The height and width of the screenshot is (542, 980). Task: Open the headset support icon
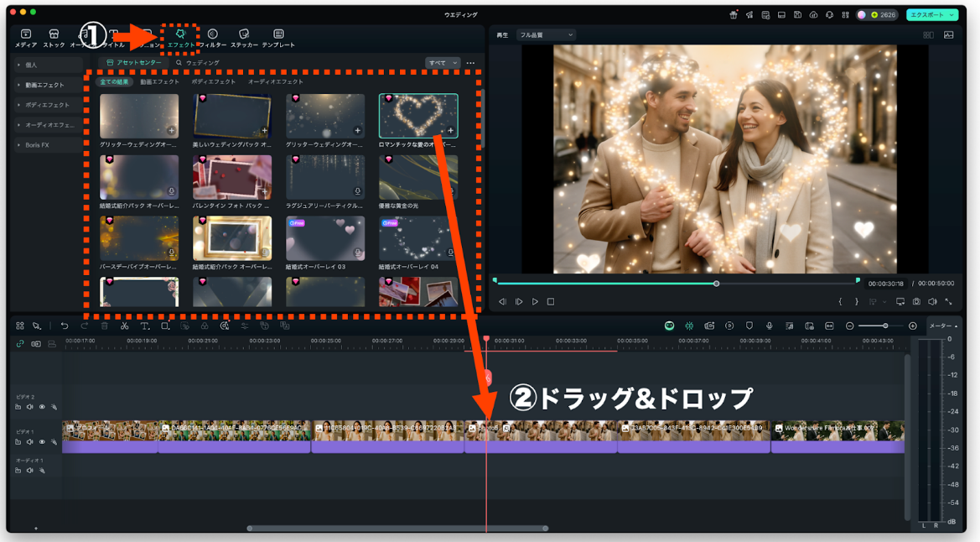point(829,14)
